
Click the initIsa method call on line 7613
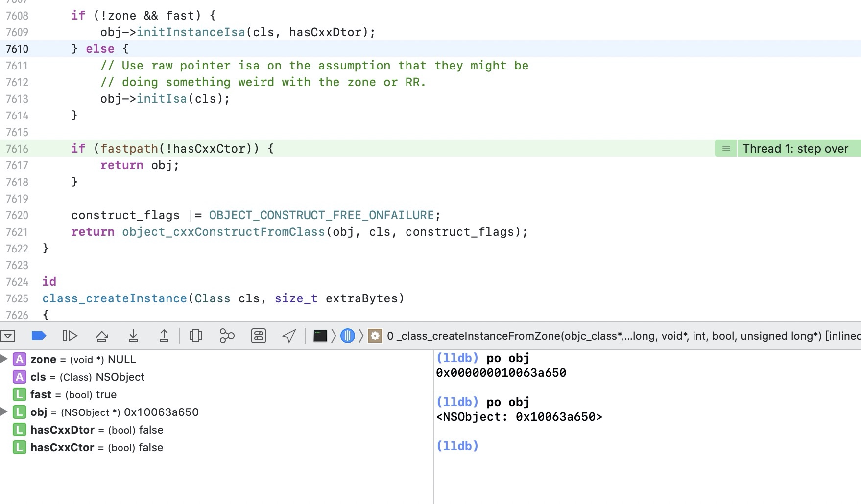(x=162, y=99)
